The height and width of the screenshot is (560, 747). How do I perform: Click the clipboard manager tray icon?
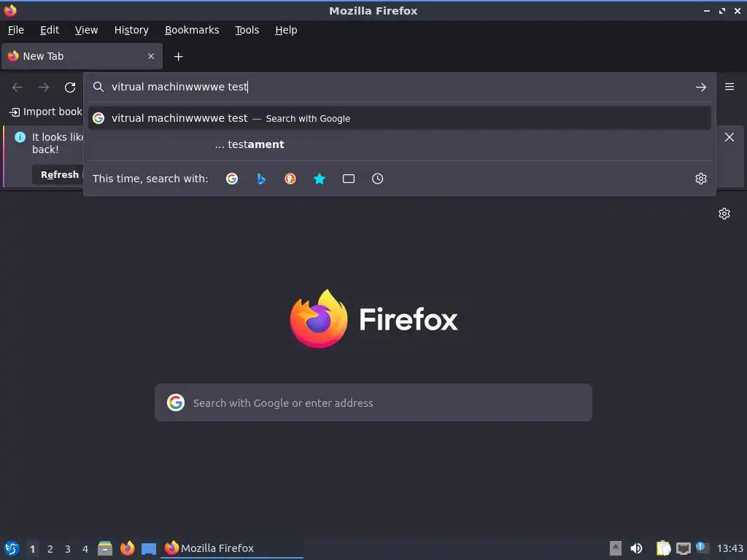click(663, 548)
